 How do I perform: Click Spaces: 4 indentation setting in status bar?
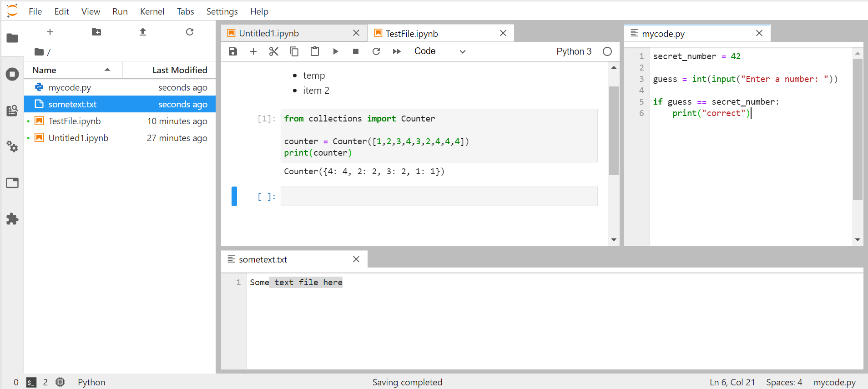tap(784, 382)
